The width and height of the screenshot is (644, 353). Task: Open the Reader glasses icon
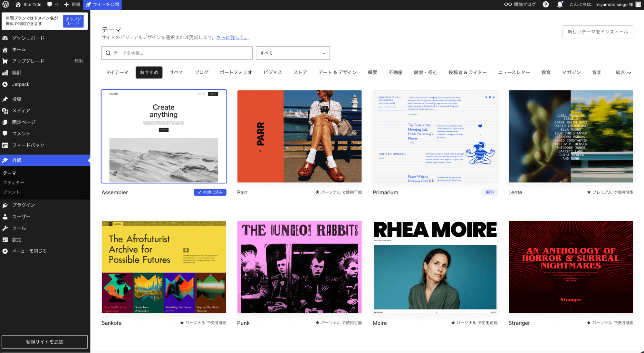[508, 5]
